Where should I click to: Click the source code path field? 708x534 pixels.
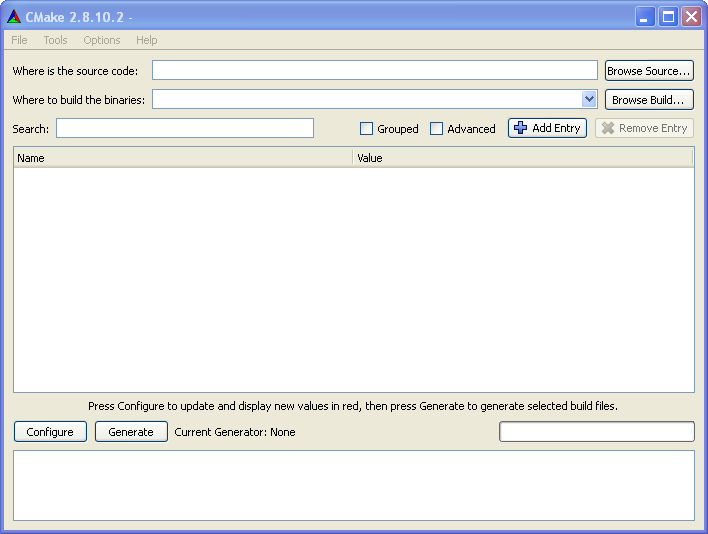(375, 70)
